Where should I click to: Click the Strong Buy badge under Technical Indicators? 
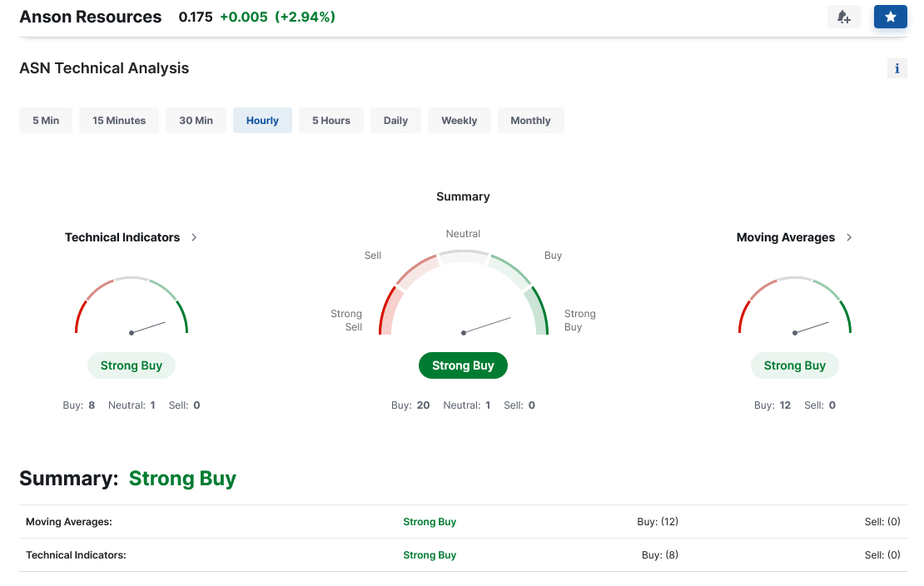click(x=132, y=365)
